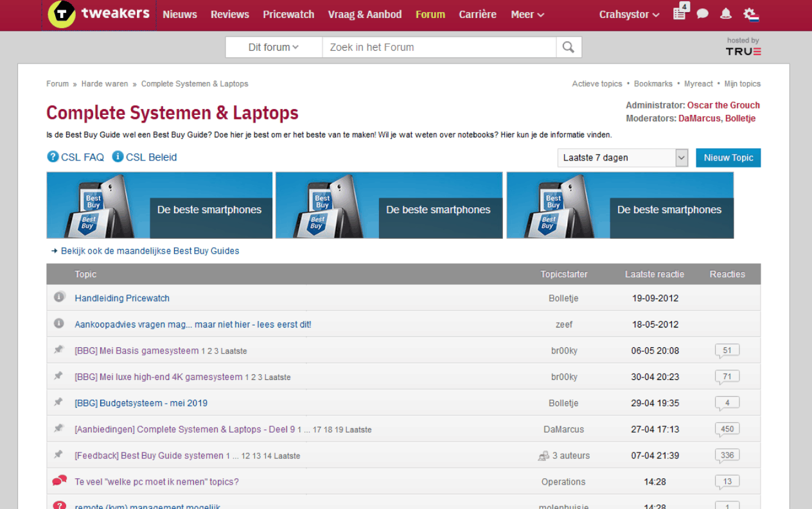Click the 'hosted by TRUE' logo

[x=743, y=47]
